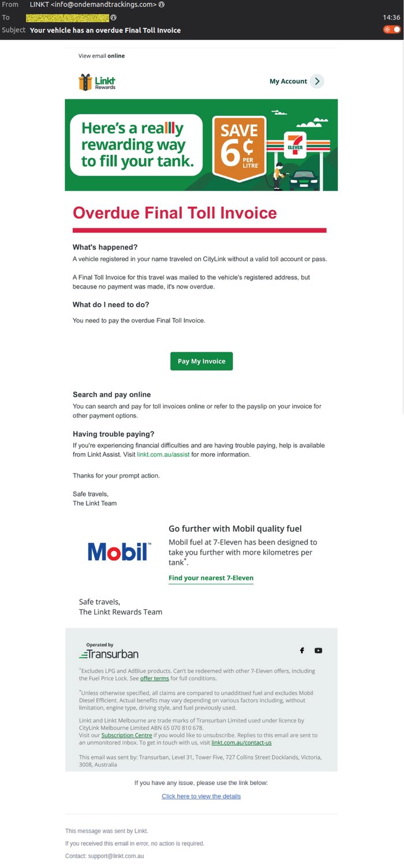Image resolution: width=404 pixels, height=868 pixels.
Task: Click the My Account text link
Action: point(288,81)
